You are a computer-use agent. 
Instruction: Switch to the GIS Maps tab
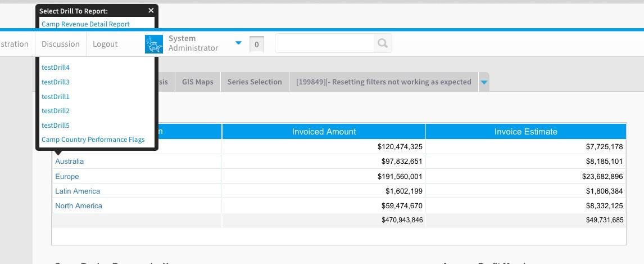point(198,82)
